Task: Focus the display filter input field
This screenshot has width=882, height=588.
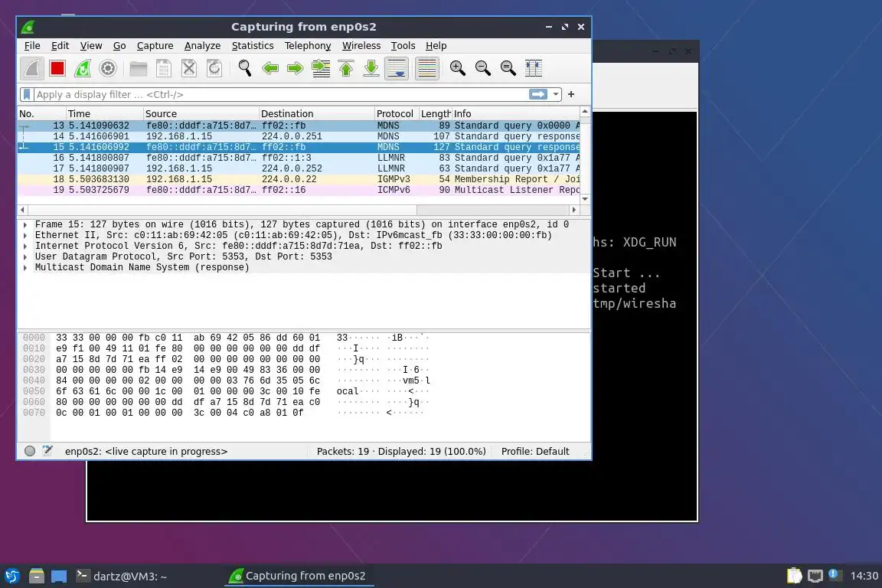Action: click(280, 94)
